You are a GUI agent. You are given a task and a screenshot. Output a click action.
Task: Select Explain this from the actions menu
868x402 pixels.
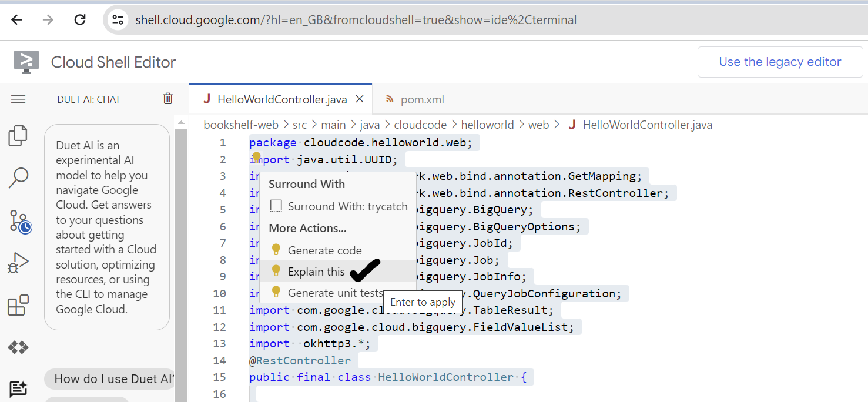[316, 272]
